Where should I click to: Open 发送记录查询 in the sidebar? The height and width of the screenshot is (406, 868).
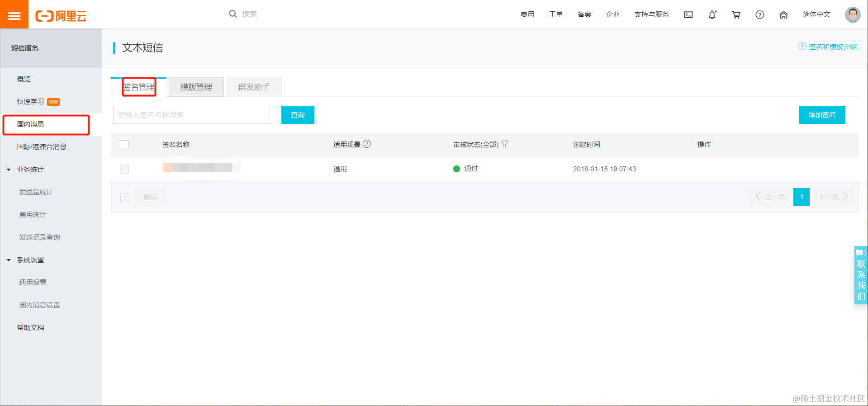(39, 237)
